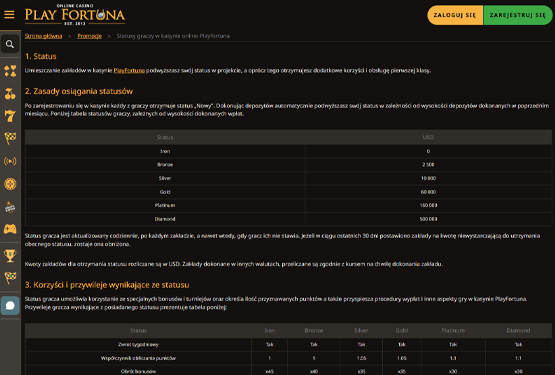Click the '1. Status' heading
The image size is (555, 375).
40,56
